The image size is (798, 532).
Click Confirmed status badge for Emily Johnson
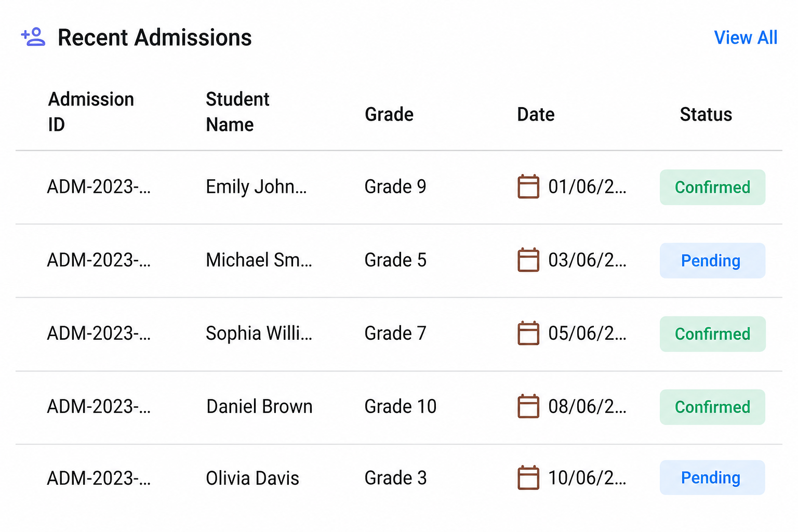coord(712,187)
